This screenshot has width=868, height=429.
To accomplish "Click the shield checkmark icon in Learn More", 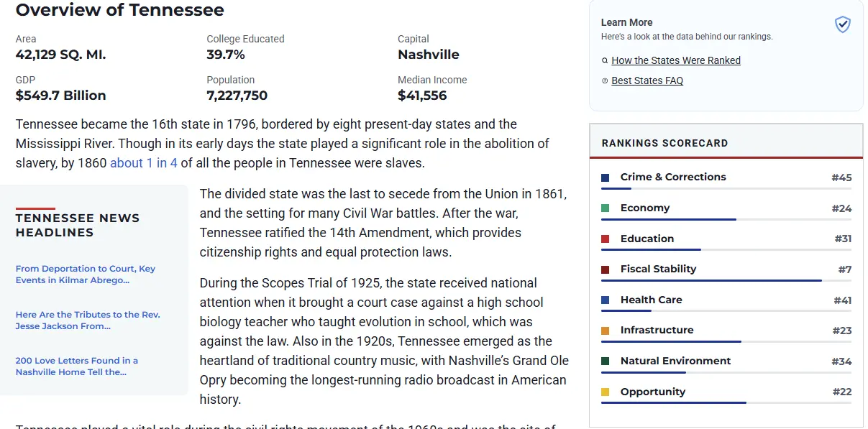I will (x=842, y=25).
